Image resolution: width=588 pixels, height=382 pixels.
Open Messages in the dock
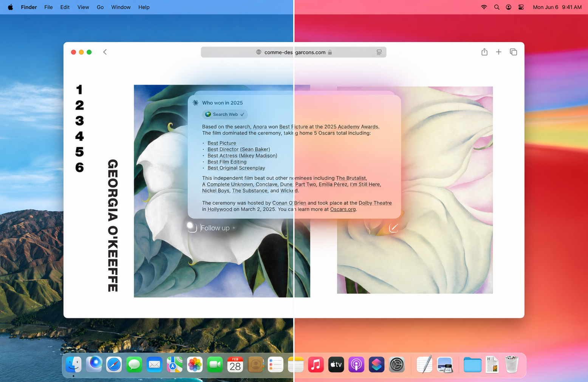click(x=134, y=365)
